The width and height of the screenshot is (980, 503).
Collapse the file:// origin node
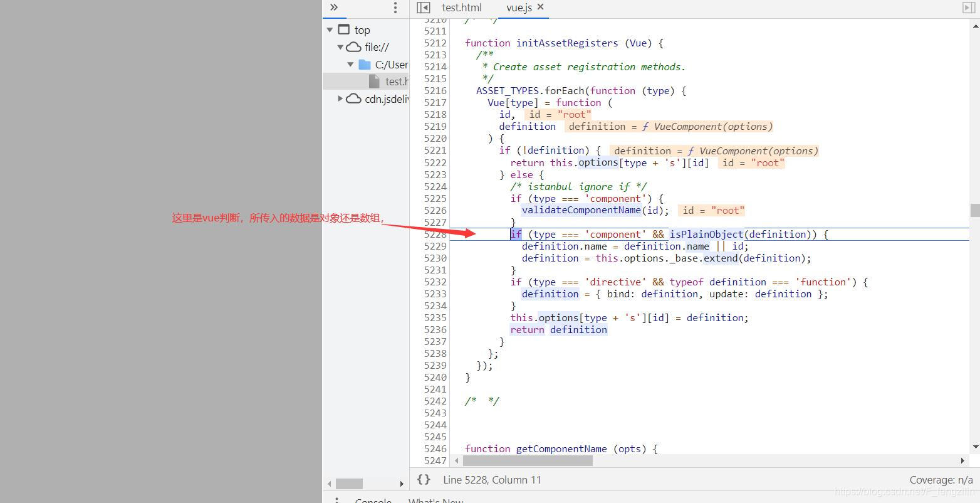tap(340, 47)
